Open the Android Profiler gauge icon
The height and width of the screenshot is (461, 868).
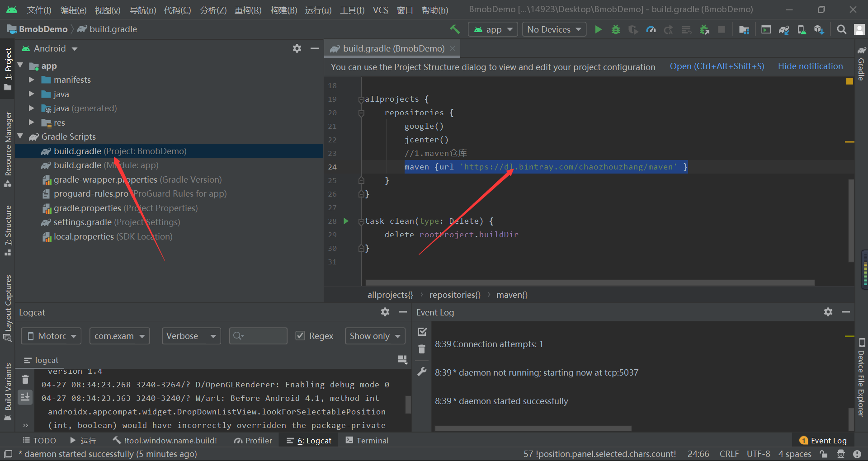[651, 29]
